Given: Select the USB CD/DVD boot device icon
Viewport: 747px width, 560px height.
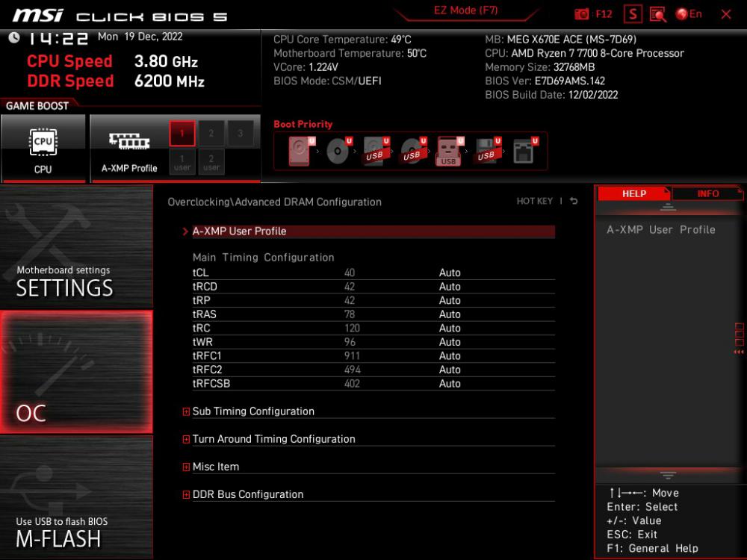Looking at the screenshot, I should [413, 151].
